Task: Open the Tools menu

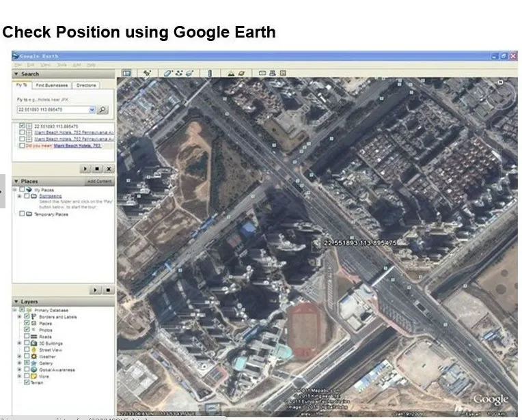Action: tap(61, 65)
